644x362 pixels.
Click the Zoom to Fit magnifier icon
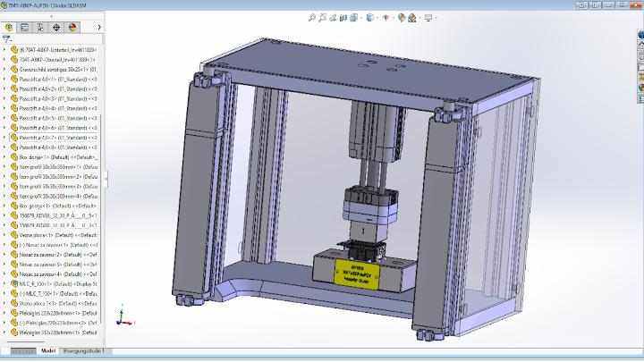point(311,17)
